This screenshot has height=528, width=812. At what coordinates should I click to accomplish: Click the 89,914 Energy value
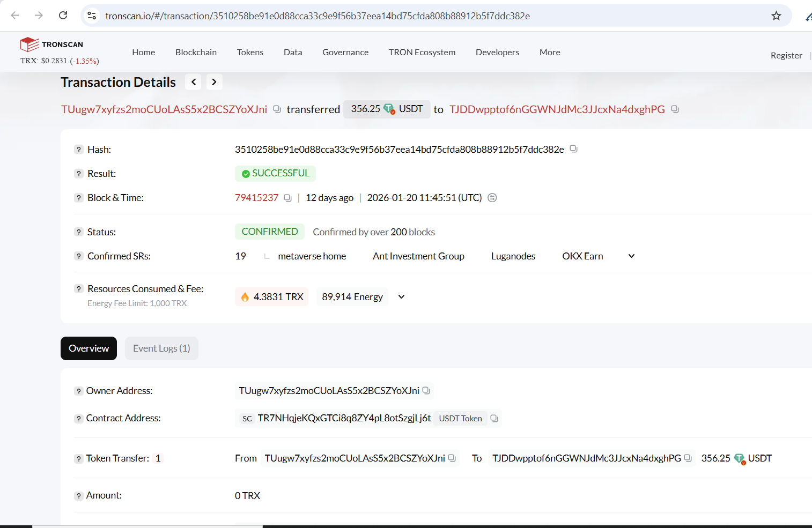[x=352, y=296]
